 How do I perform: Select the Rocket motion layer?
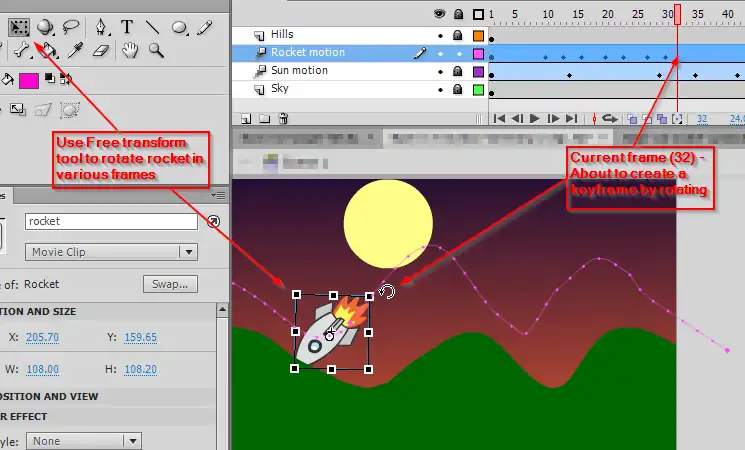point(320,53)
